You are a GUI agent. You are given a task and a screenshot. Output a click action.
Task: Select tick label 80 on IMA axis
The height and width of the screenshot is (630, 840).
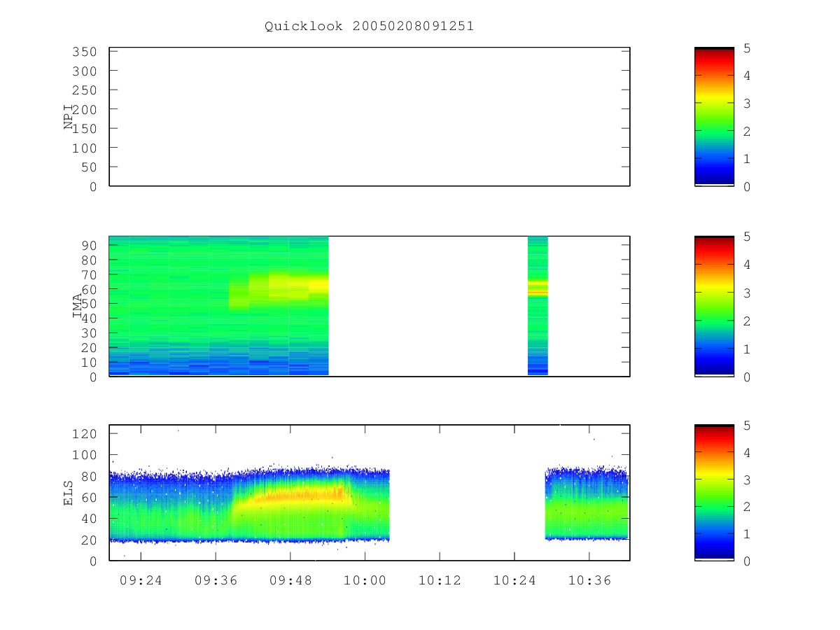coord(87,260)
